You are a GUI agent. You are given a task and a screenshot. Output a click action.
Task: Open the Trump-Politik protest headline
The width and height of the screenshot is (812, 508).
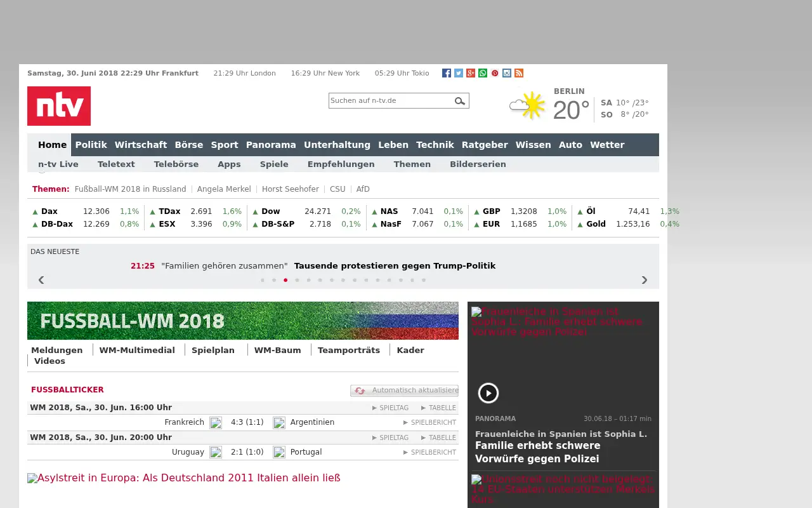[x=395, y=266]
